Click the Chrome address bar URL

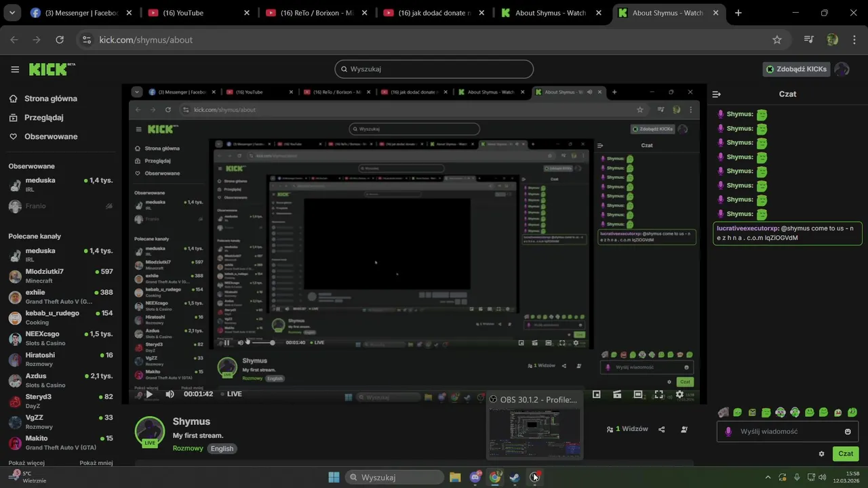(146, 40)
